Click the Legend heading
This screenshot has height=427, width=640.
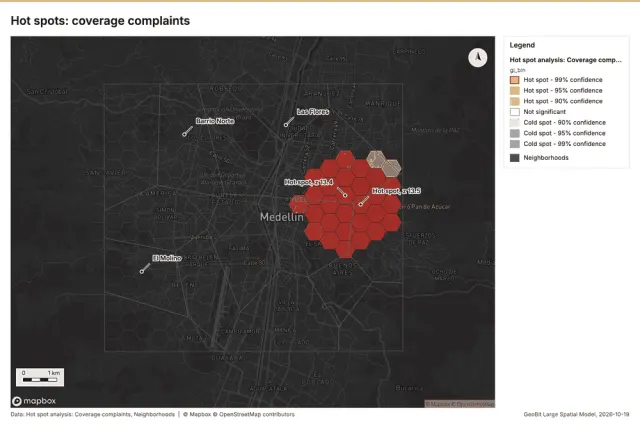coord(522,45)
